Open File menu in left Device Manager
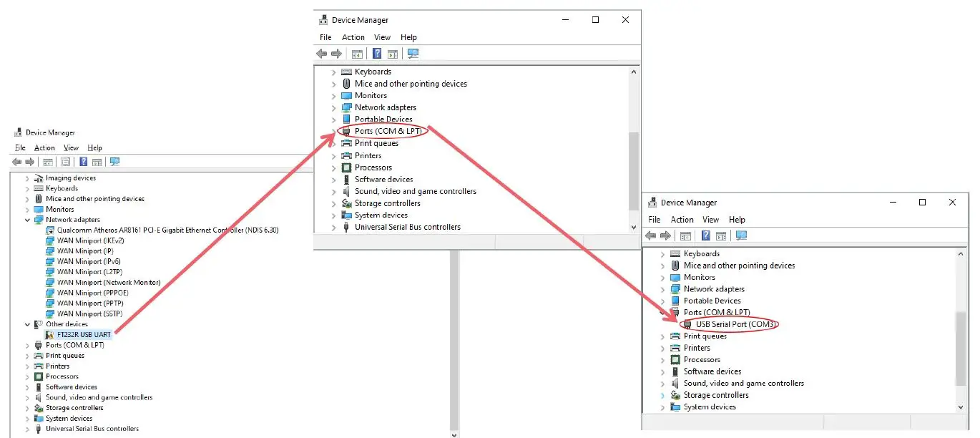 coord(20,147)
